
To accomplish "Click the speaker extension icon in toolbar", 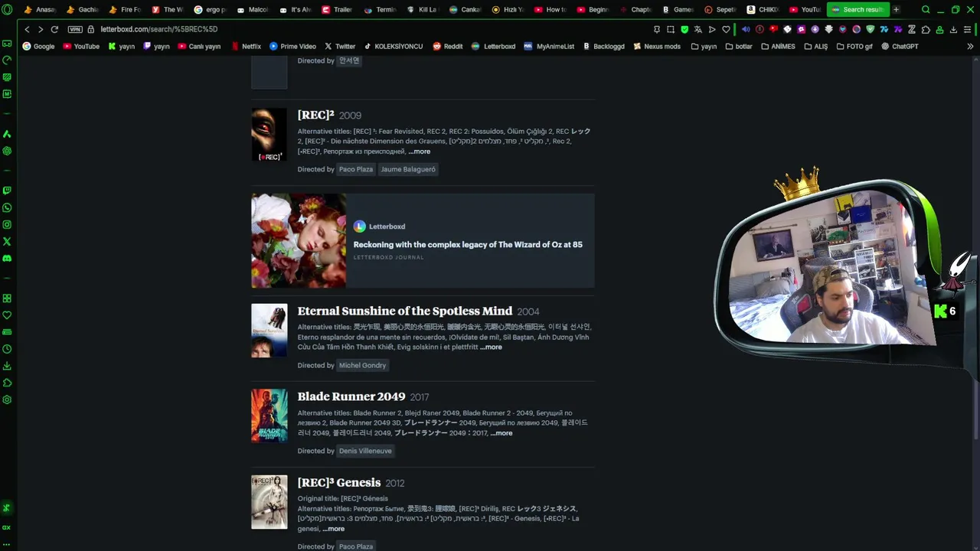I will pyautogui.click(x=746, y=29).
